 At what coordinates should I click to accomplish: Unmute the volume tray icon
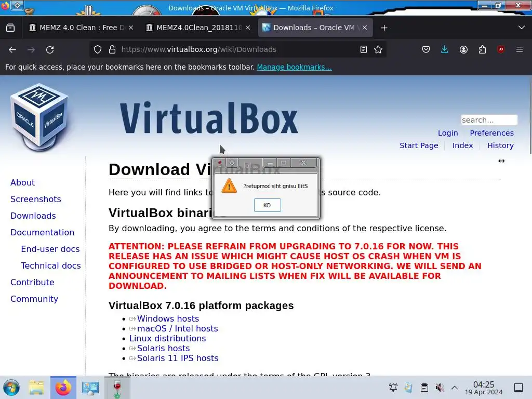(440, 388)
